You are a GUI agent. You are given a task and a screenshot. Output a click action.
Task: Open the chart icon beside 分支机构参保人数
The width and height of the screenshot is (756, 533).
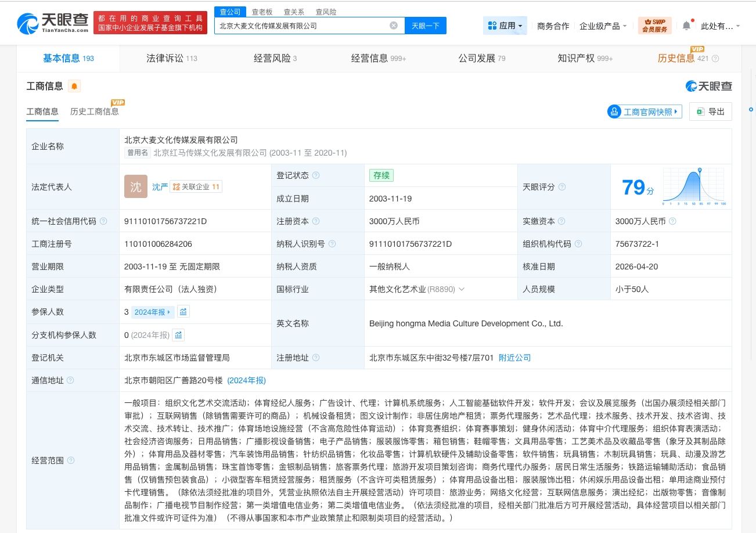(x=179, y=335)
